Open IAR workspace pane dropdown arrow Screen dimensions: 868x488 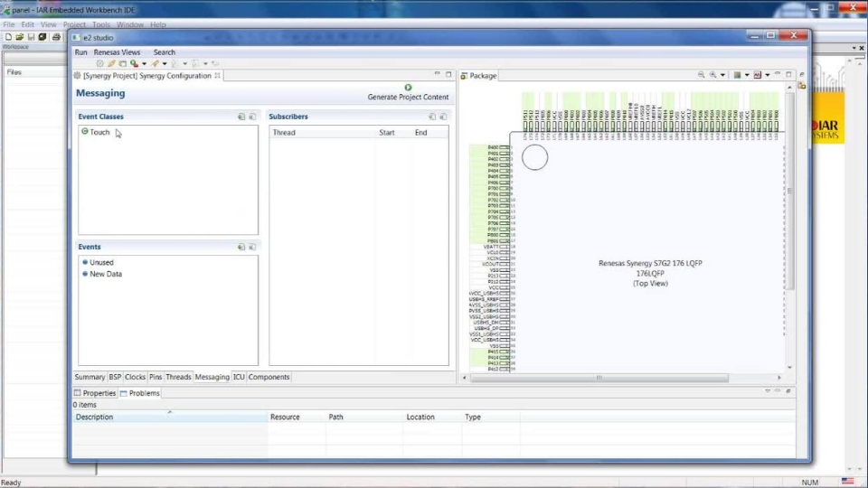click(x=854, y=48)
